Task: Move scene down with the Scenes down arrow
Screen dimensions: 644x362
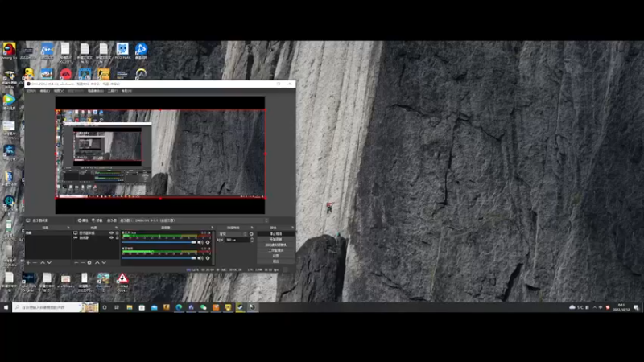Action: [x=49, y=263]
